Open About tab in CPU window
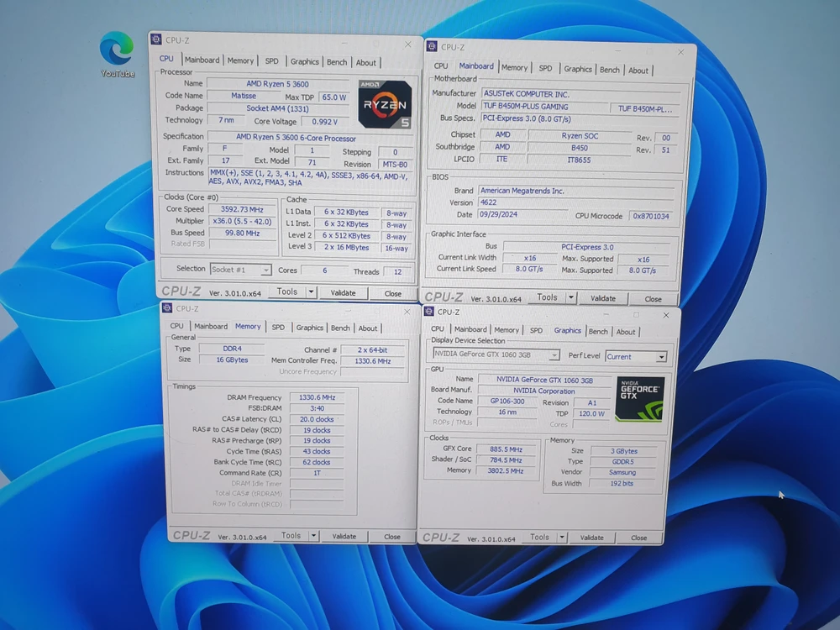The height and width of the screenshot is (630, 840). pos(366,63)
